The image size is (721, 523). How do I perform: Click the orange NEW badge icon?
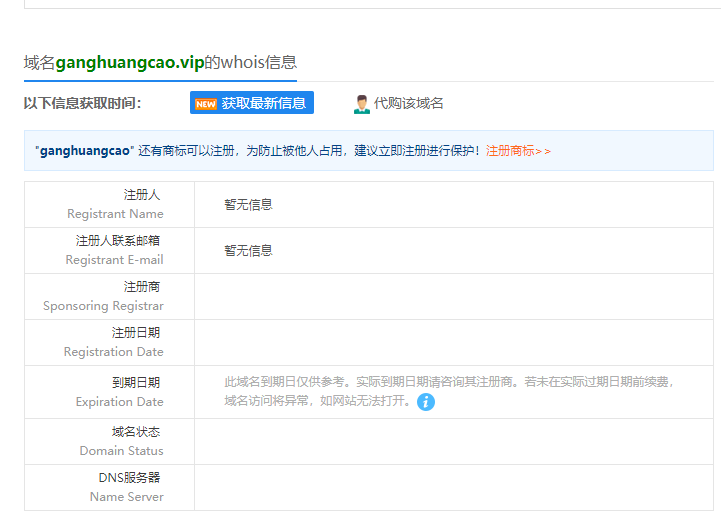[x=205, y=103]
